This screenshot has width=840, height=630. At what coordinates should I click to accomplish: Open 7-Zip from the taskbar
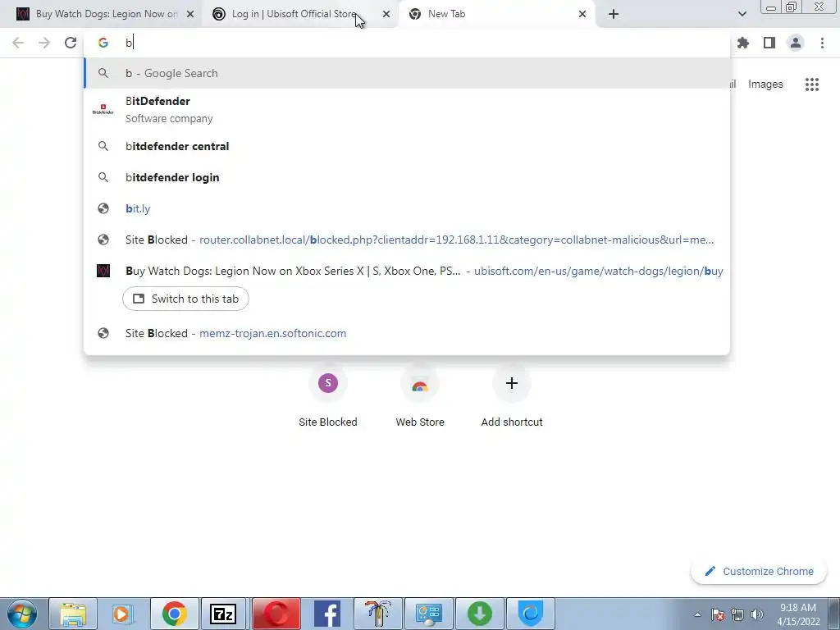(224, 614)
